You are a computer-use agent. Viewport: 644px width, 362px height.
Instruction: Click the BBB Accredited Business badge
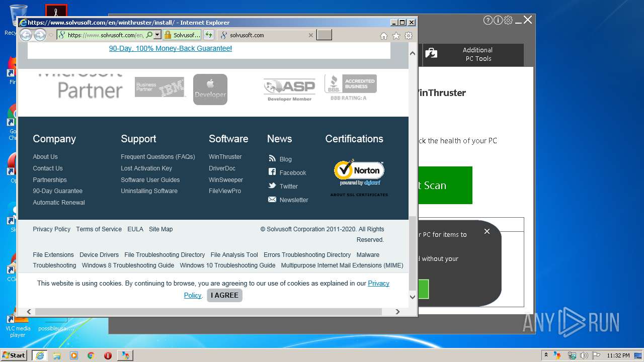click(x=350, y=87)
